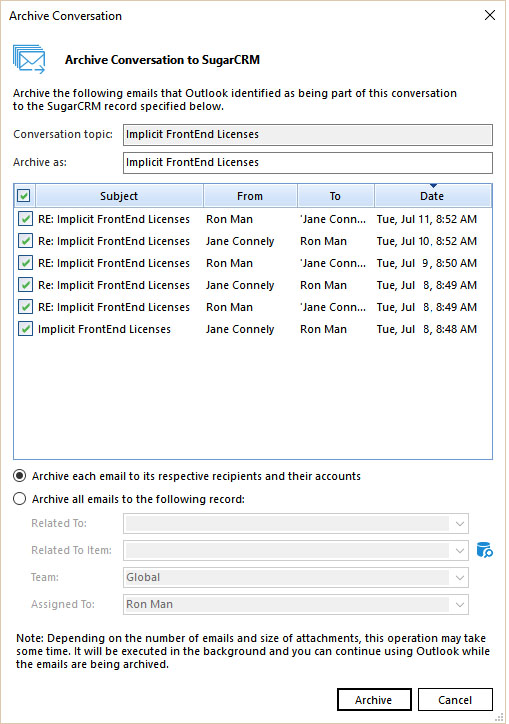The image size is (509, 724).
Task: Click the Date column sort arrow
Action: point(433,186)
